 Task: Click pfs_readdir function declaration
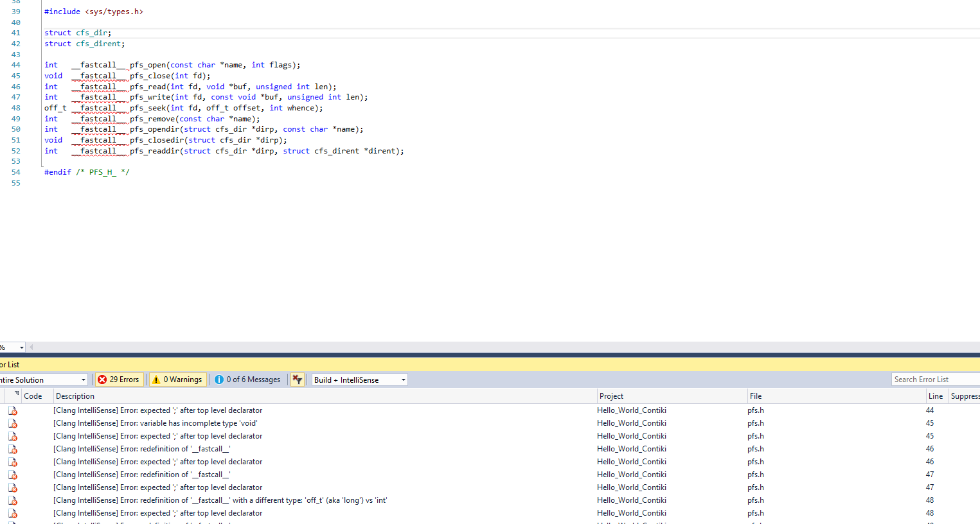(224, 151)
